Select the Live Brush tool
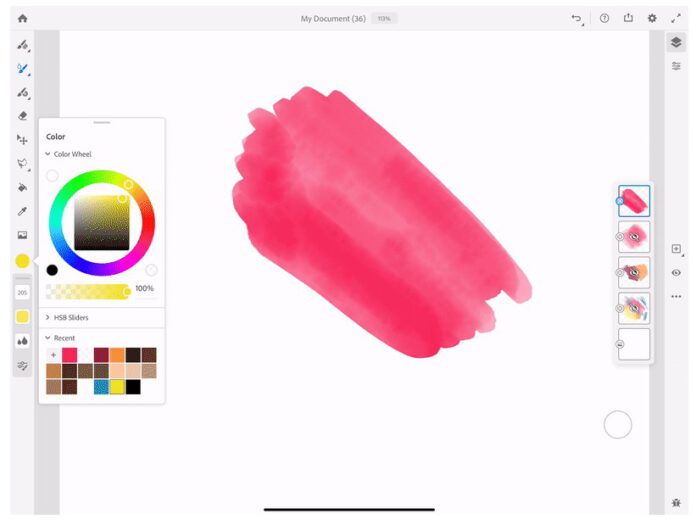Screen dimensions: 696x525 [22, 69]
